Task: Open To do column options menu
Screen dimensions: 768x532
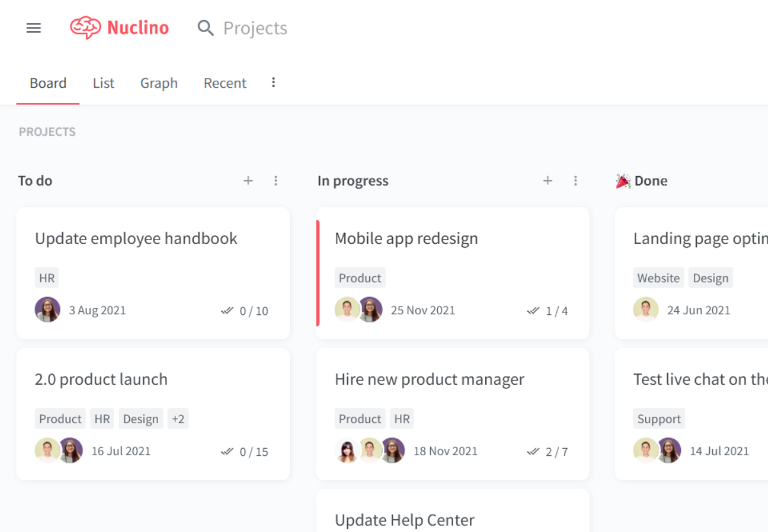Action: point(276,181)
